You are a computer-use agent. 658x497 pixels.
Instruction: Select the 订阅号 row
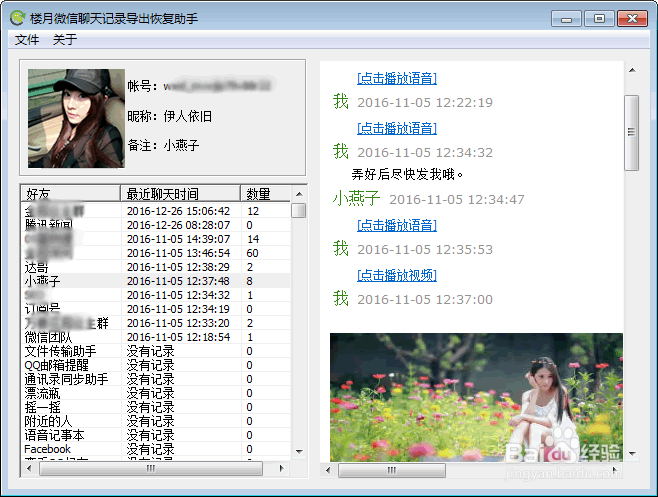coord(155,309)
